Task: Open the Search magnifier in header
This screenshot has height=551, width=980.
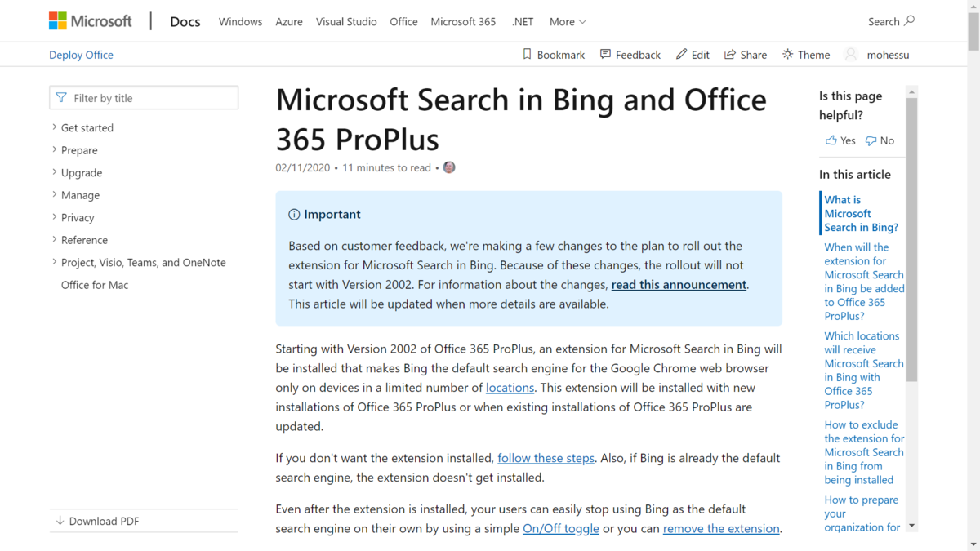Action: (x=910, y=20)
